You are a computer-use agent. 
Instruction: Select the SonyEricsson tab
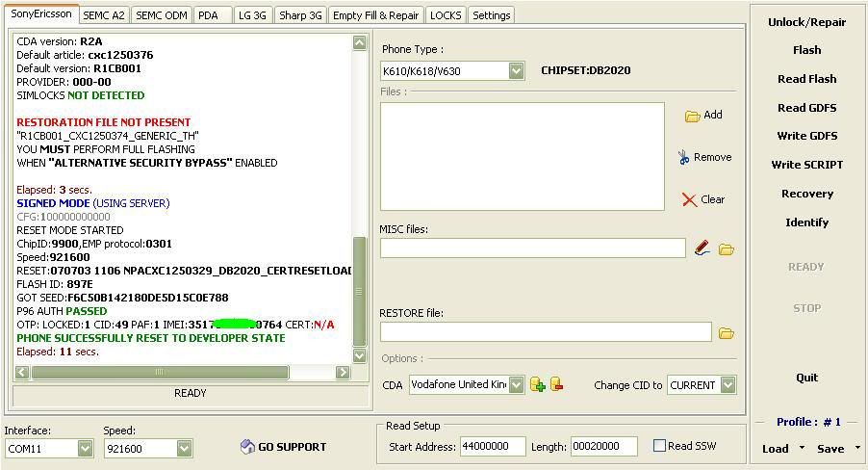click(x=41, y=14)
